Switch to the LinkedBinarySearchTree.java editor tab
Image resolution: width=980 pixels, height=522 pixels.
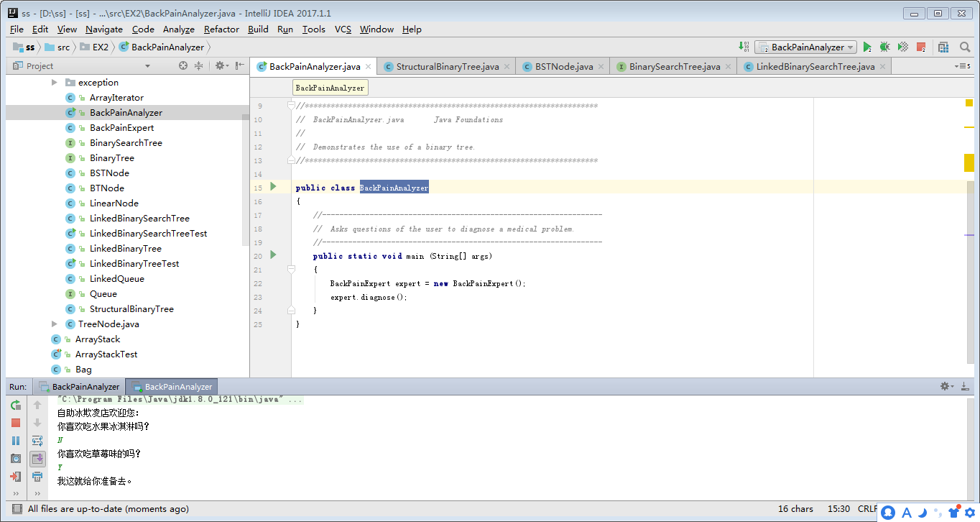[815, 66]
